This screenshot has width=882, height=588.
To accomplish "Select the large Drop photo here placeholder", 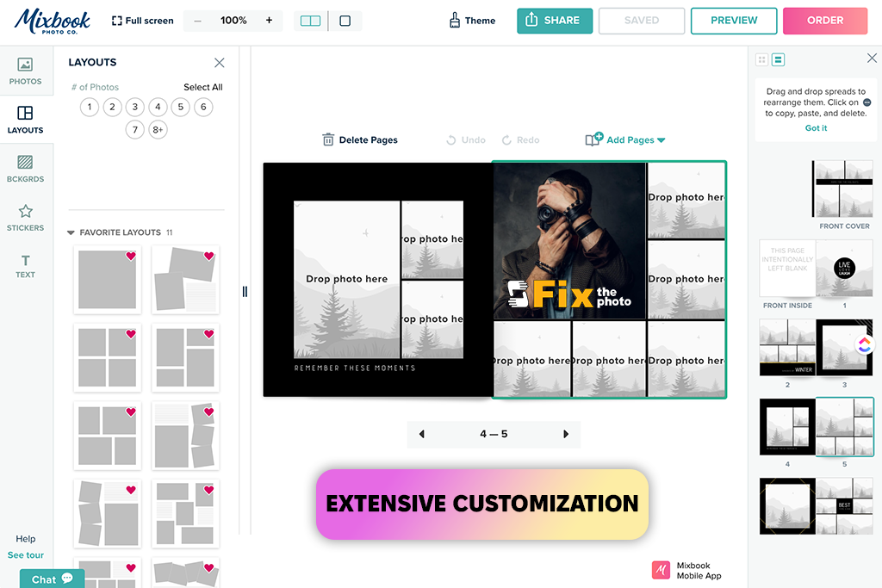I will click(346, 280).
